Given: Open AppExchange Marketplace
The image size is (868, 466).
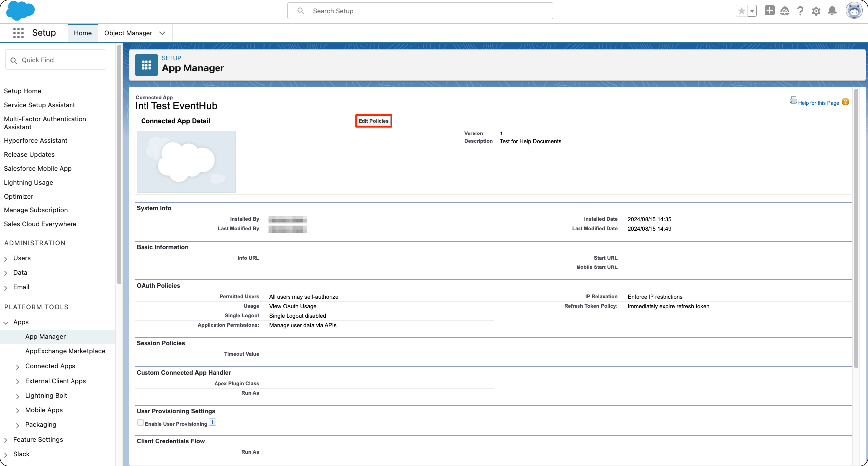Looking at the screenshot, I should click(65, 351).
